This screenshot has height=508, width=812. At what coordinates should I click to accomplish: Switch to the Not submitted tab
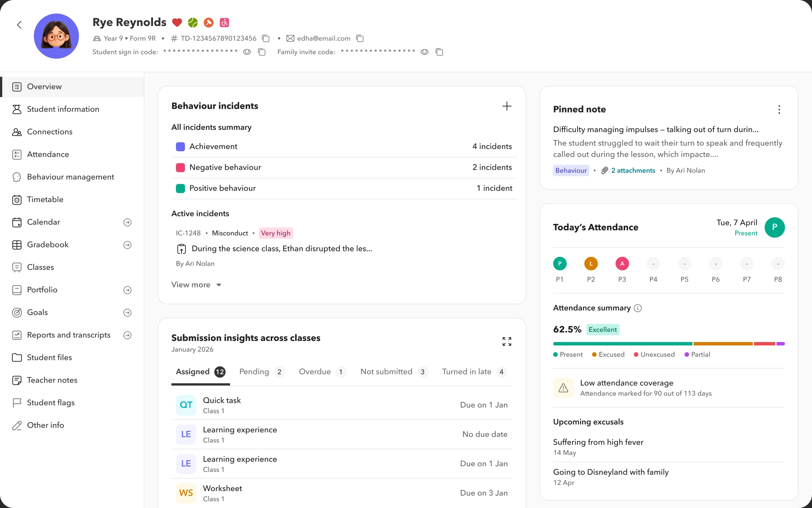[394, 372]
